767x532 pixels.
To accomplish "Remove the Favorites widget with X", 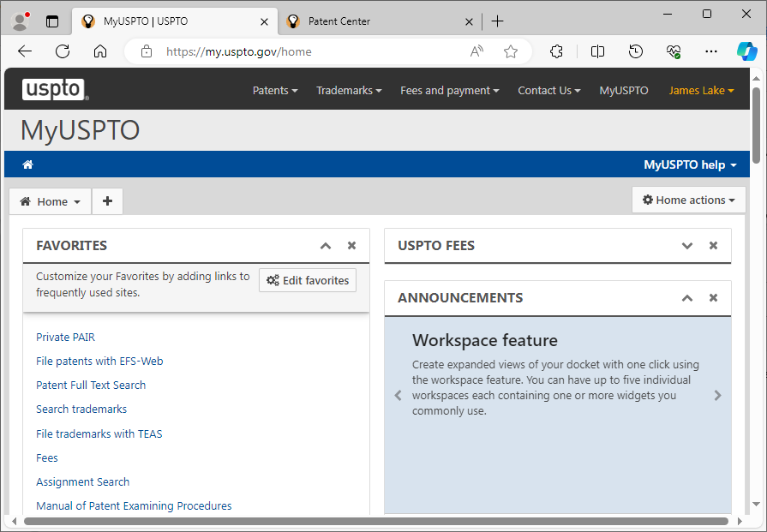I will (351, 246).
